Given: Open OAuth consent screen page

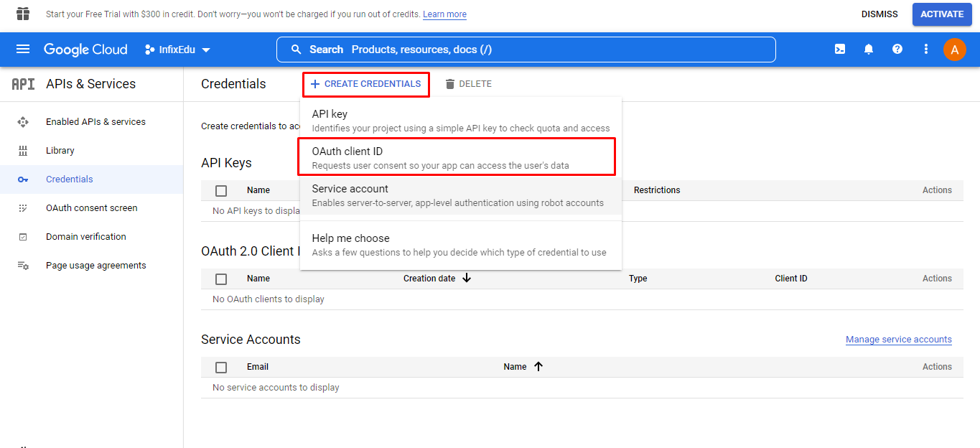Looking at the screenshot, I should pyautogui.click(x=91, y=208).
